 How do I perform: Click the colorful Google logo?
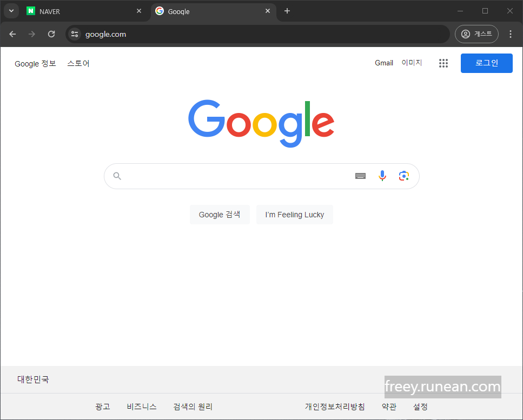[261, 123]
